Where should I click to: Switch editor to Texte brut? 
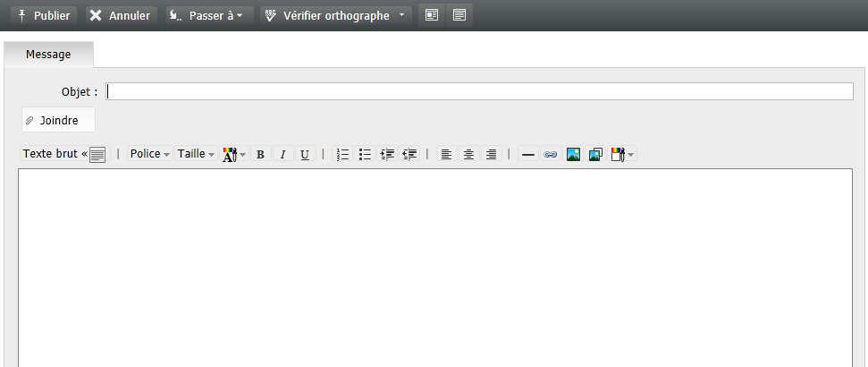(64, 154)
